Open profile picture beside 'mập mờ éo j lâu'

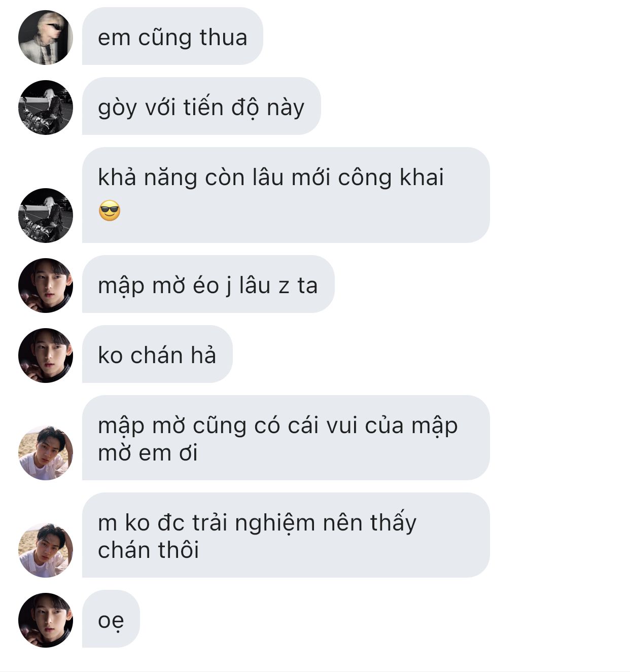click(x=46, y=286)
